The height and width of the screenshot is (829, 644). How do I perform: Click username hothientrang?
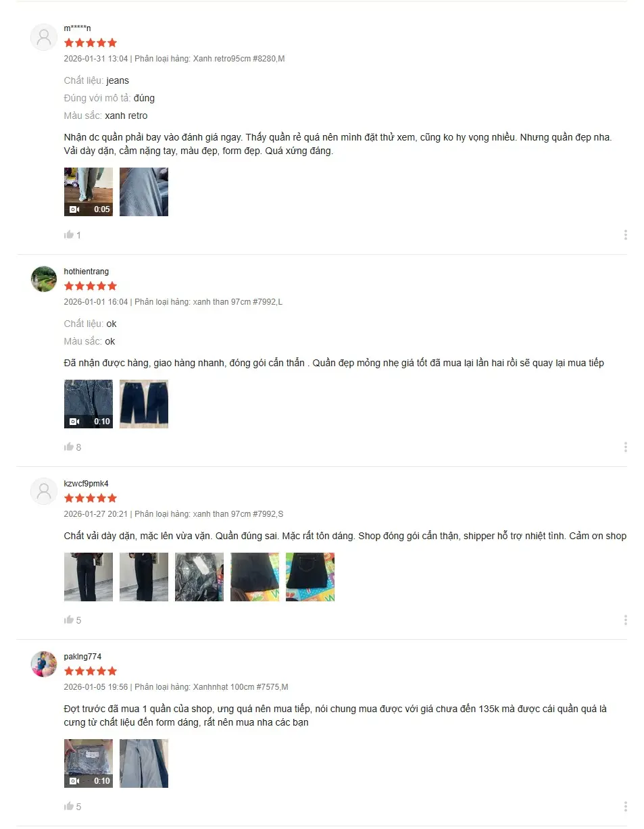86,272
